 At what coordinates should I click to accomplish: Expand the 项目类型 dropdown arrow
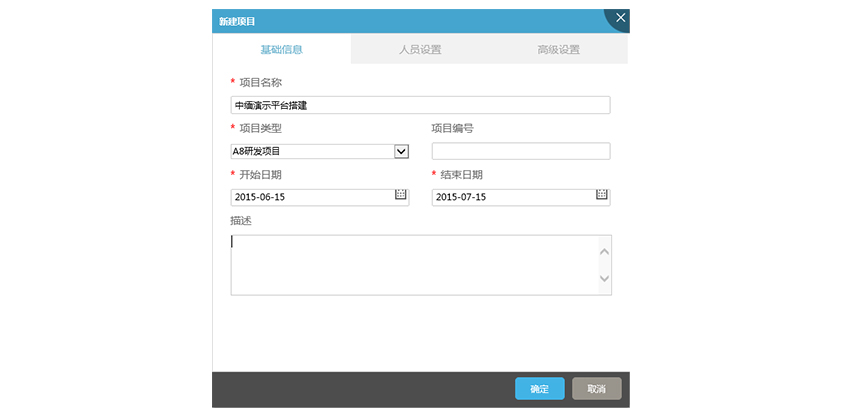[x=401, y=151]
